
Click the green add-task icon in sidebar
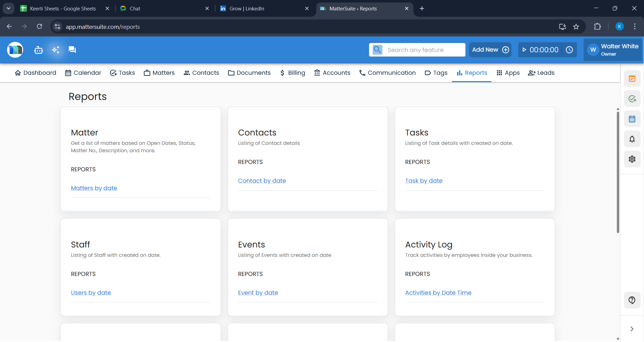[x=632, y=99]
